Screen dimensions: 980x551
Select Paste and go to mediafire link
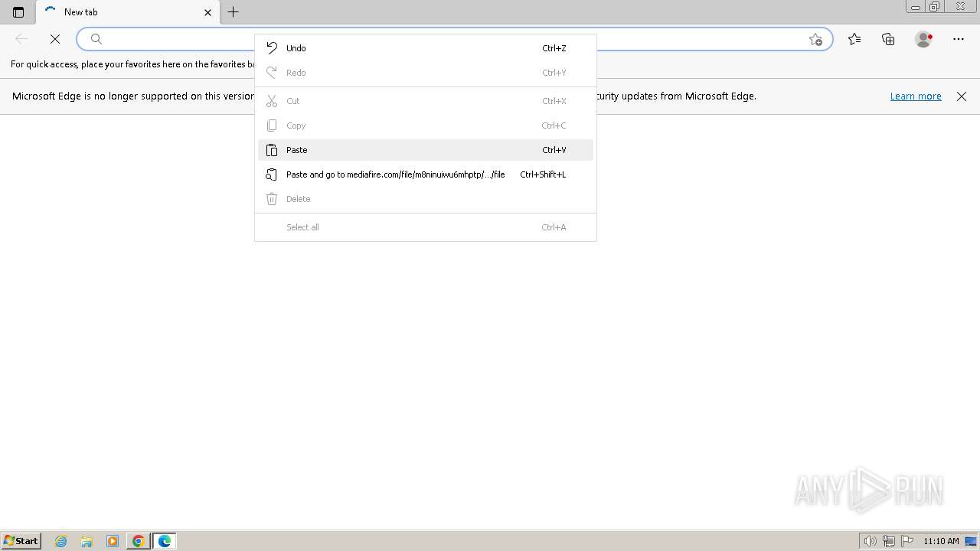(426, 174)
